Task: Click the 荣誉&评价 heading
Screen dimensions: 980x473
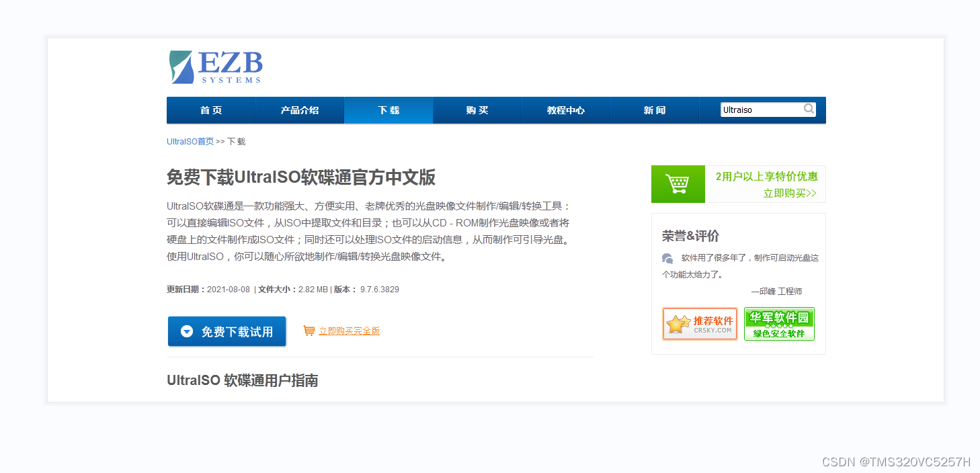Action: 690,236
